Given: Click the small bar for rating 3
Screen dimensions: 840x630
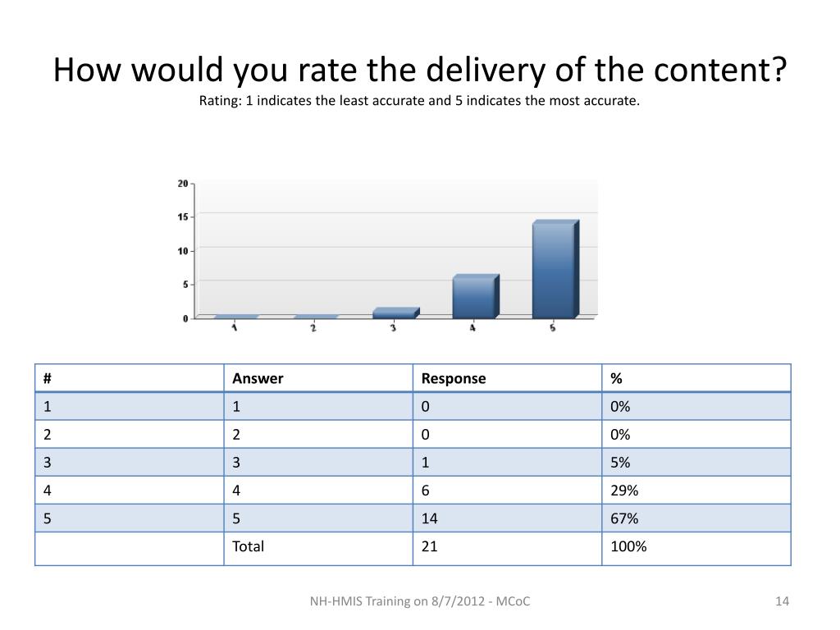Looking at the screenshot, I should pyautogui.click(x=396, y=313).
